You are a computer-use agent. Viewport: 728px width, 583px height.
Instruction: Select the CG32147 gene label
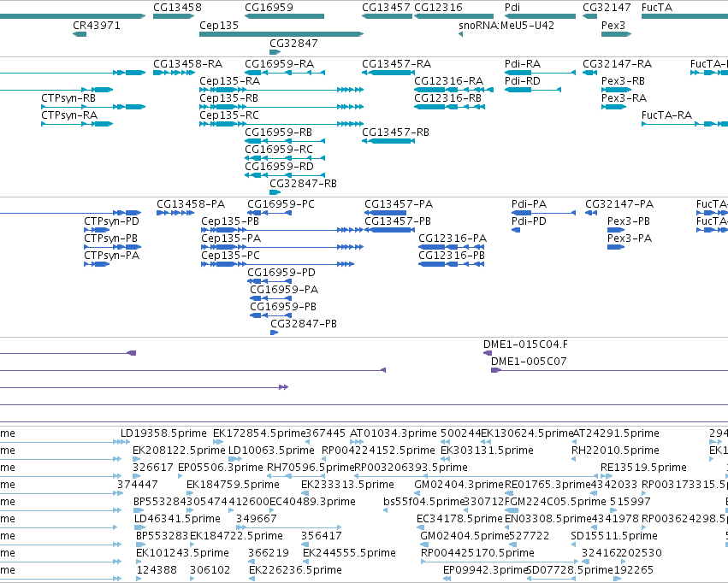(607, 8)
